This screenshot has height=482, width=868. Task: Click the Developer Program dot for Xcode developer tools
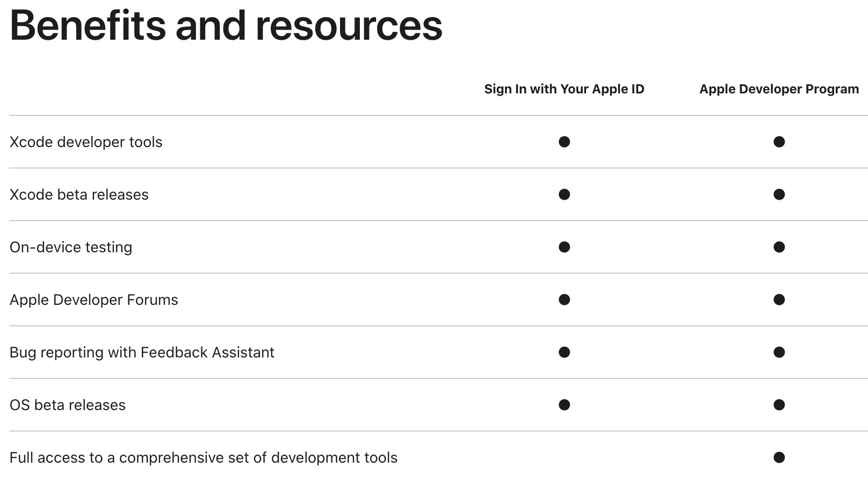[779, 142]
